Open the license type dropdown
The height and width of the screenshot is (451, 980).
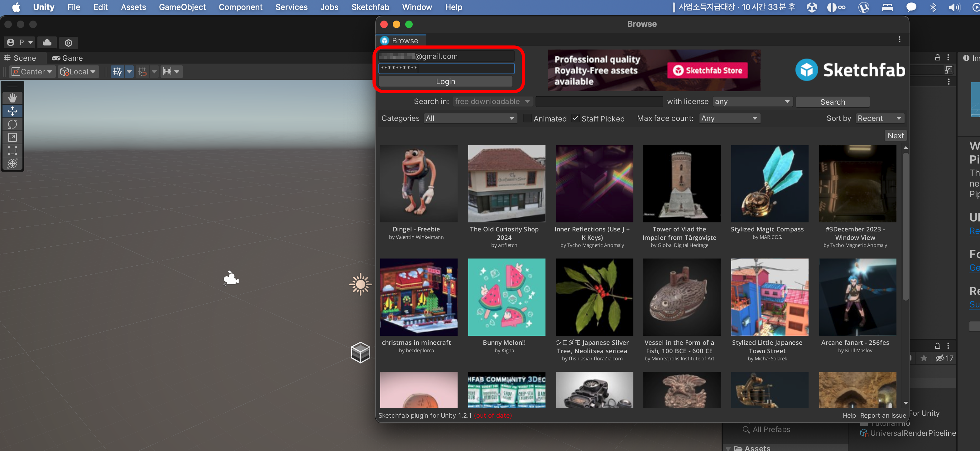[752, 102]
